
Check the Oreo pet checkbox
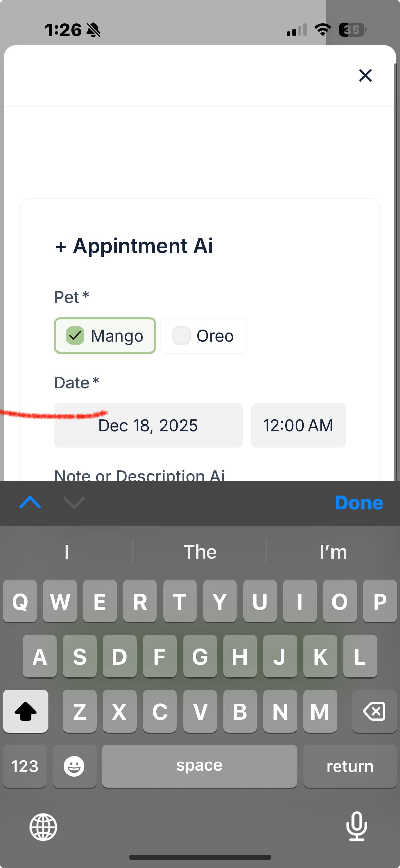182,336
